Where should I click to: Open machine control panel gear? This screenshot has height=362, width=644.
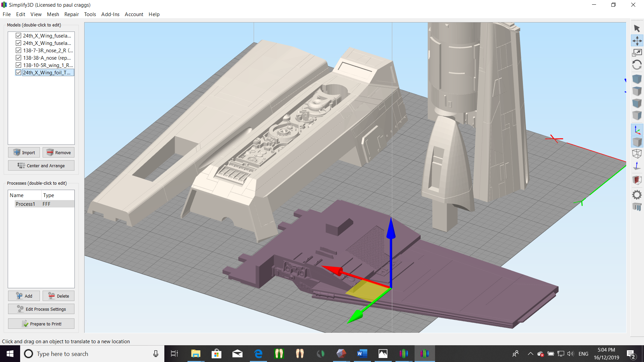(x=637, y=195)
